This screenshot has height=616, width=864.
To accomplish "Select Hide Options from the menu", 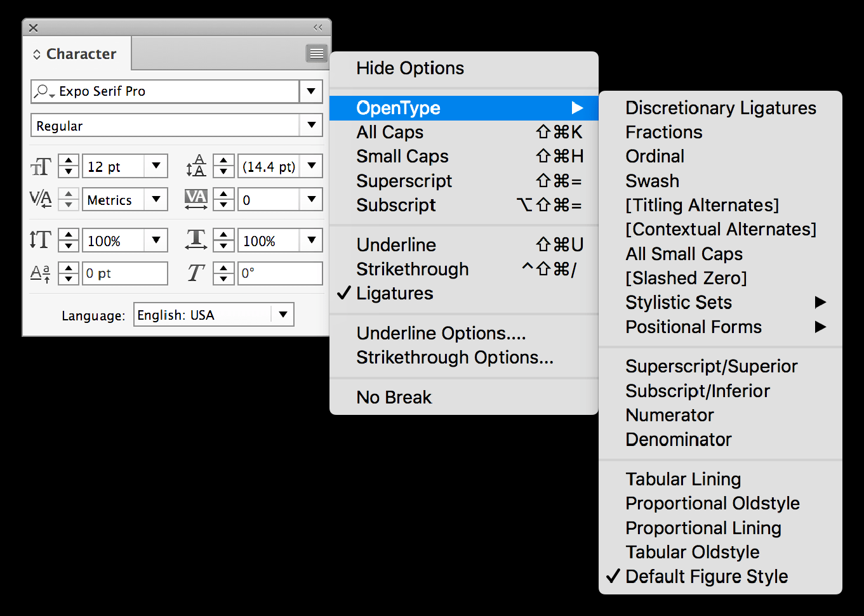I will (409, 68).
